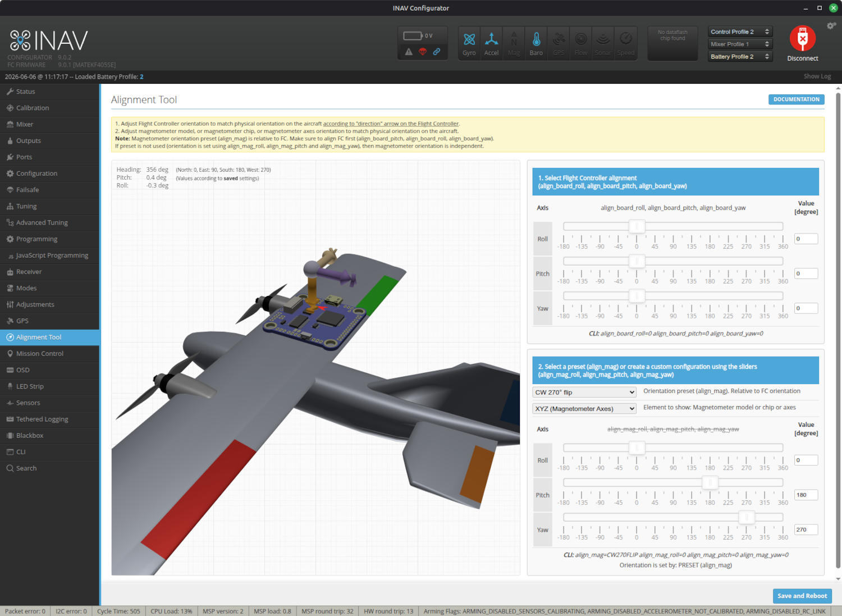Image resolution: width=842 pixels, height=616 pixels.
Task: Click the INAV logo
Action: tap(49, 40)
